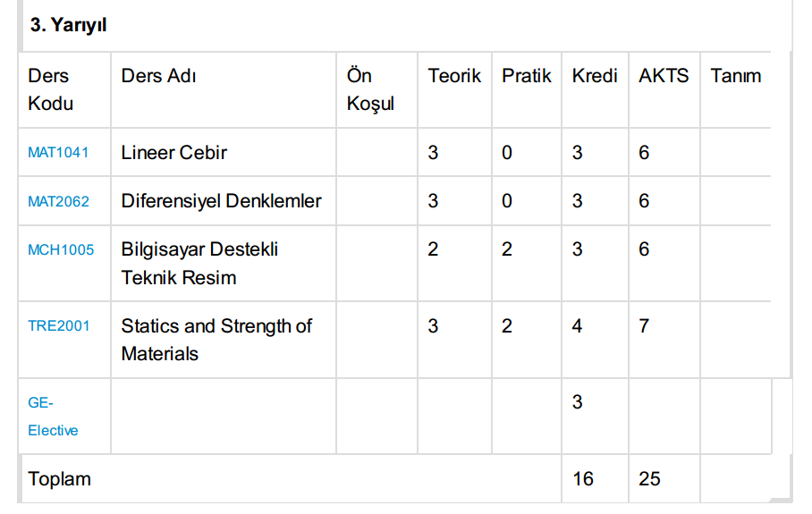
Task: Open the MAT1041 course code link
Action: point(58,152)
